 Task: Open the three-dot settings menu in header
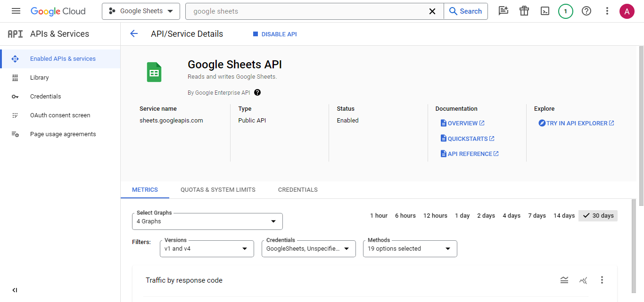607,11
